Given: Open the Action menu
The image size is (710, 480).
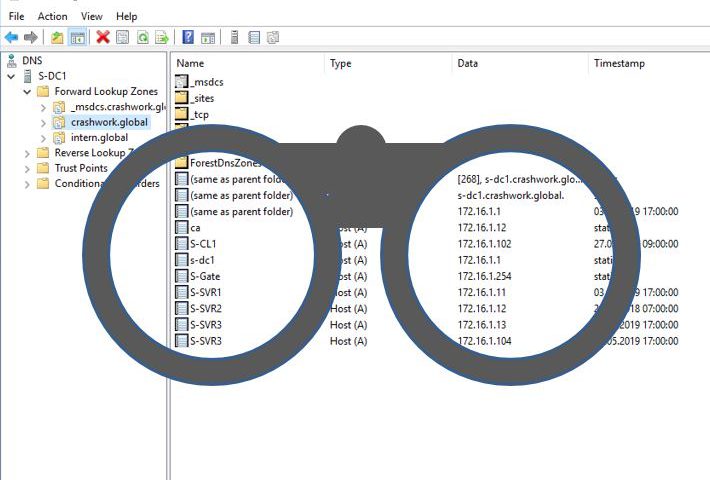Looking at the screenshot, I should pos(53,16).
